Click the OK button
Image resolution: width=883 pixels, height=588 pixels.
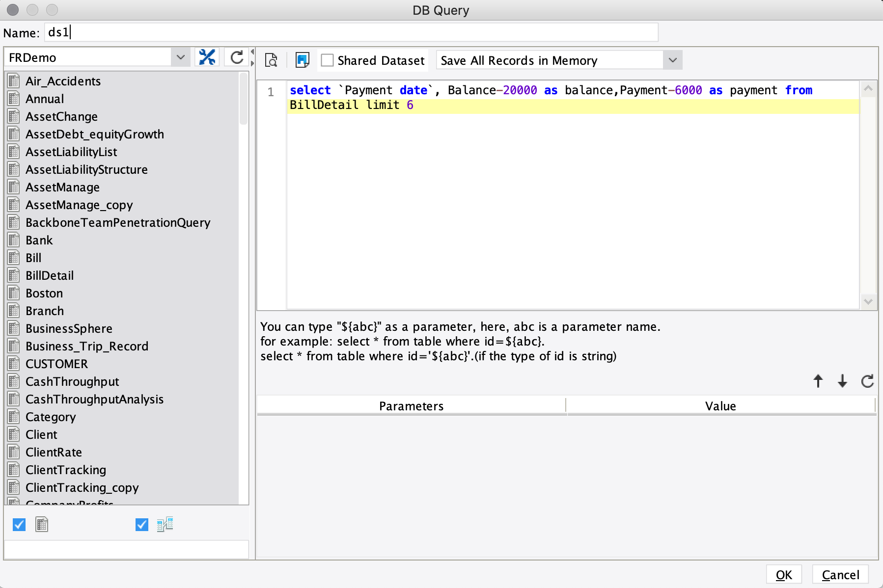(x=783, y=575)
